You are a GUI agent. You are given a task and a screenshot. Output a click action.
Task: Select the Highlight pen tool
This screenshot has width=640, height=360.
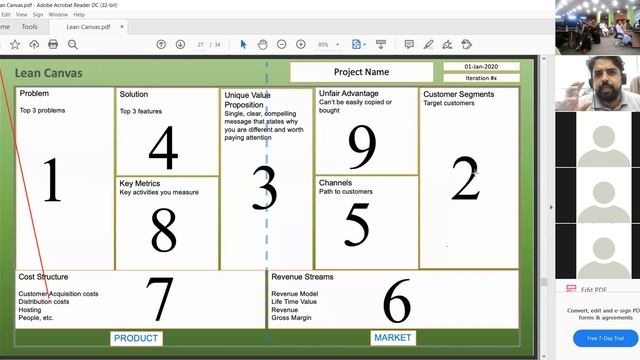point(428,44)
